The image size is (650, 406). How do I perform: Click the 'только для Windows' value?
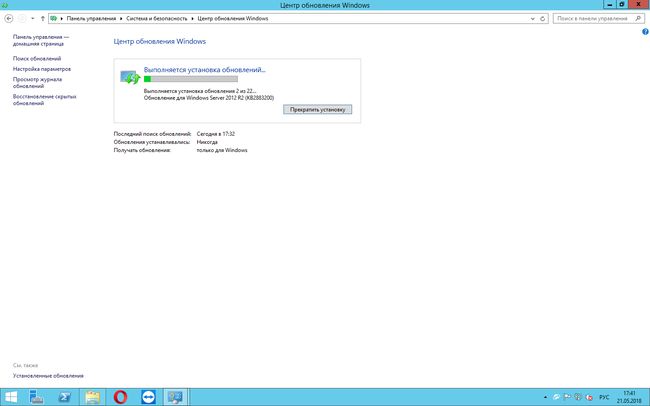(x=222, y=150)
